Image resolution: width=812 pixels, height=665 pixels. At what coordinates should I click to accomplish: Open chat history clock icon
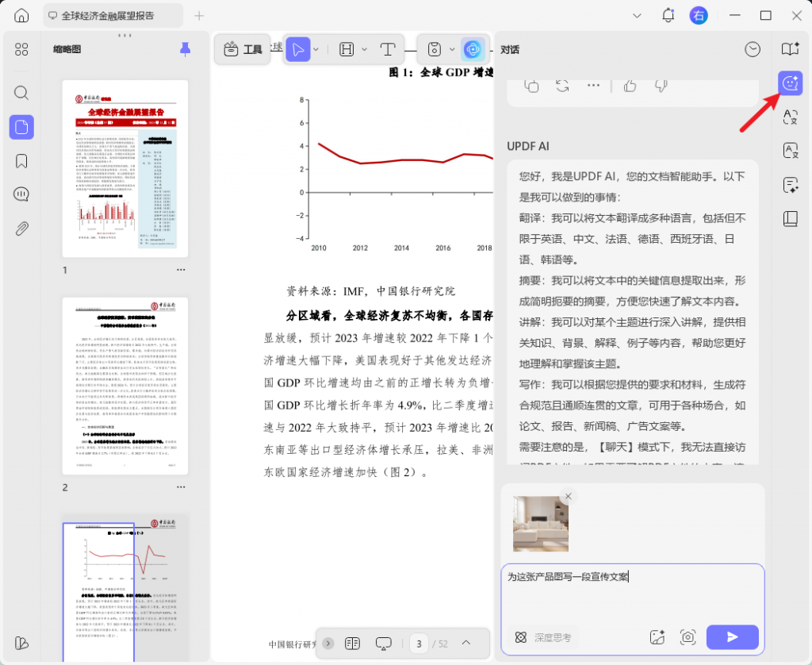click(753, 49)
